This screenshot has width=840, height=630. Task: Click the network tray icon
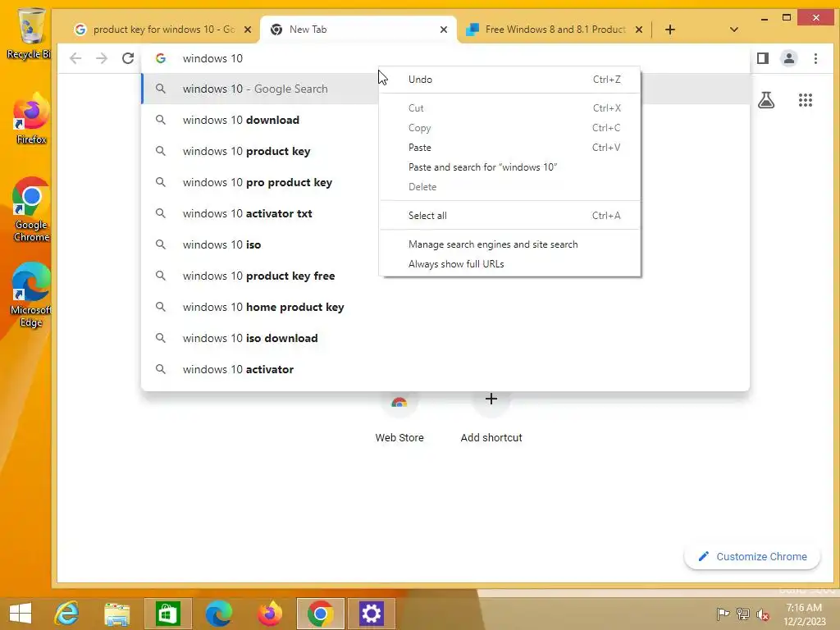tap(743, 614)
